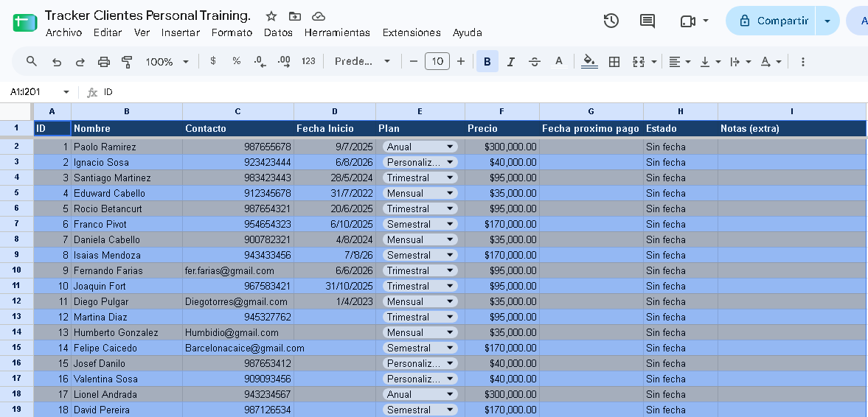
Task: Open the 123 number formats menu
Action: 308,61
